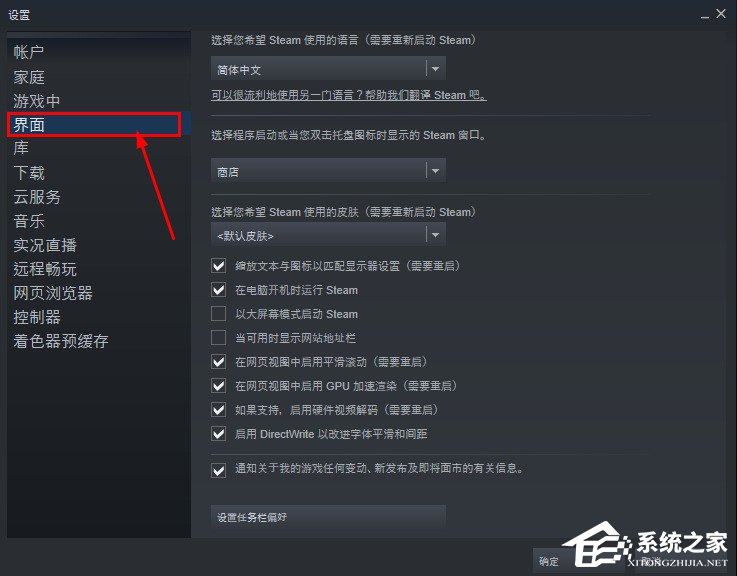Open the skin dropdown showing <默认皮肤>
This screenshot has width=737, height=576.
coord(328,235)
